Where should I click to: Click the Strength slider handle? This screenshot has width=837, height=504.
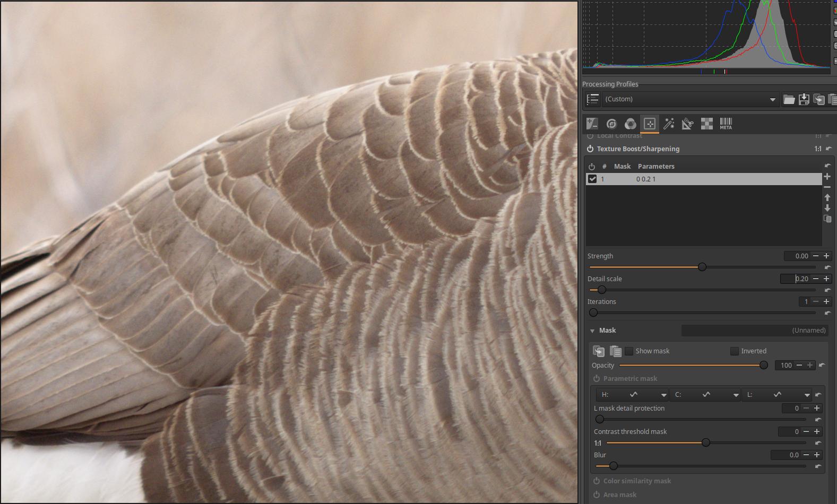tap(702, 267)
